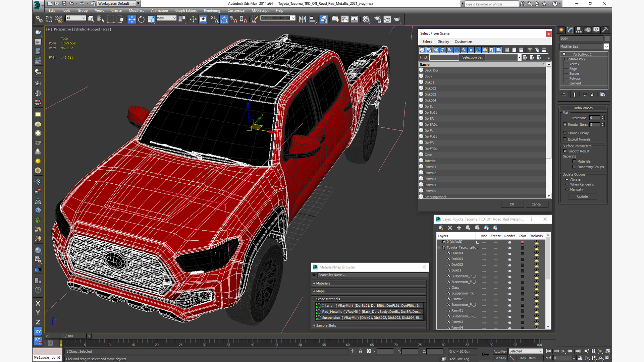This screenshot has width=644, height=362.
Task: Select the Always update radio button
Action: (x=567, y=179)
